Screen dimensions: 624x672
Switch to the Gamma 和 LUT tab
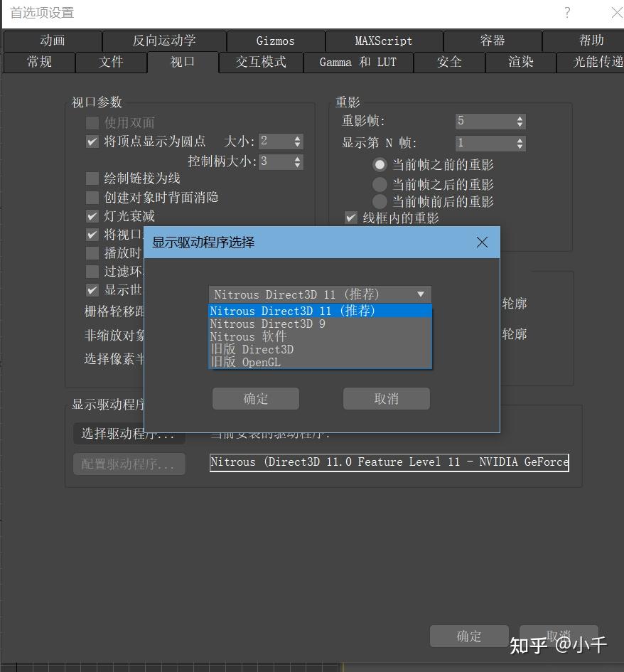pyautogui.click(x=358, y=63)
